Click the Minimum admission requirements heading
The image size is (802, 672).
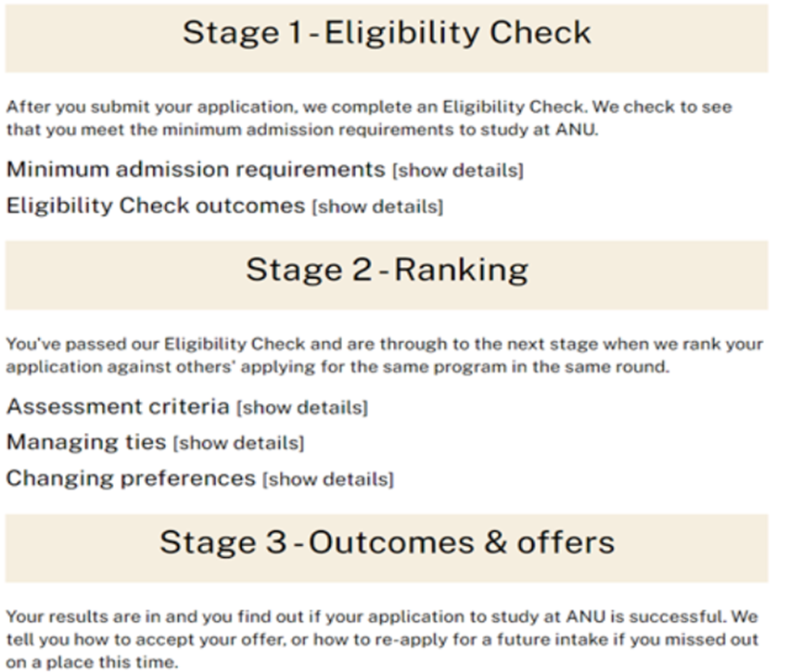pyautogui.click(x=196, y=170)
